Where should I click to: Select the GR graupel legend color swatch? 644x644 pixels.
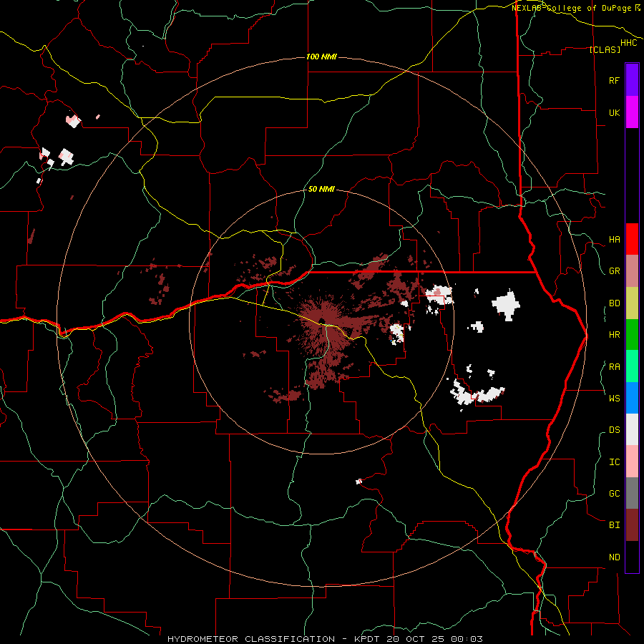click(x=632, y=270)
